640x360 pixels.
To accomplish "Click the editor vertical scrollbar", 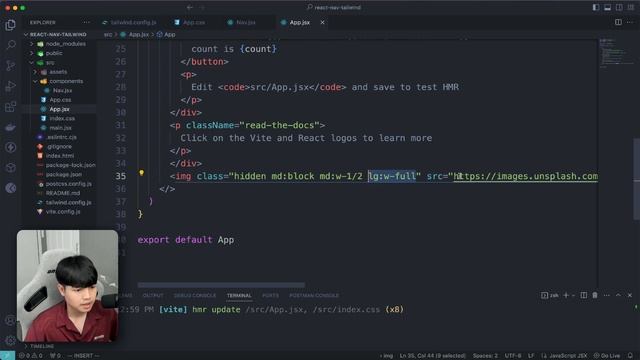I will [636, 180].
